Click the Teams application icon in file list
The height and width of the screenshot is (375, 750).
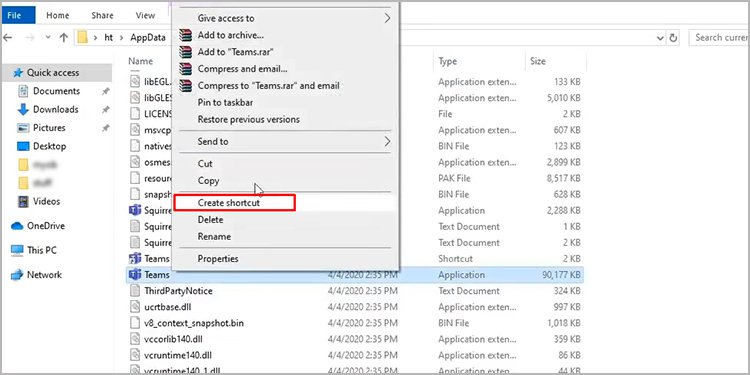tap(135, 275)
